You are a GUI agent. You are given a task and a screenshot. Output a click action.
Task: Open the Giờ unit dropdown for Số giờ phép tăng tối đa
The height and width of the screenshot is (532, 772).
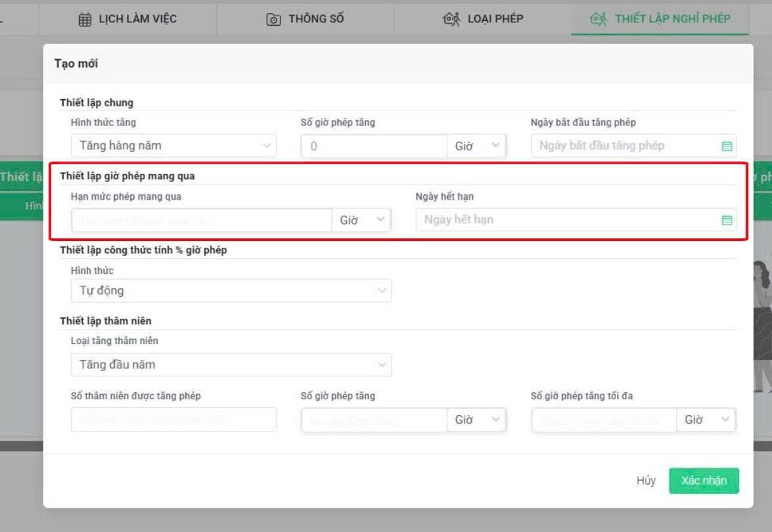pyautogui.click(x=706, y=420)
